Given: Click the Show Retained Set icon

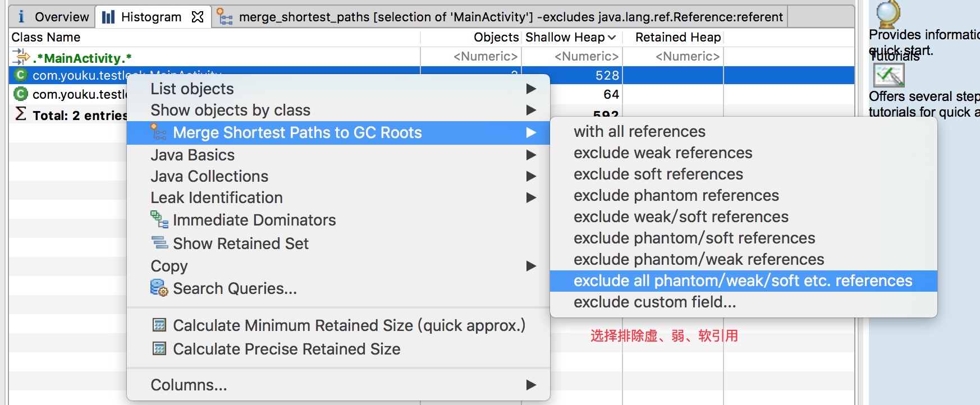Looking at the screenshot, I should point(160,243).
